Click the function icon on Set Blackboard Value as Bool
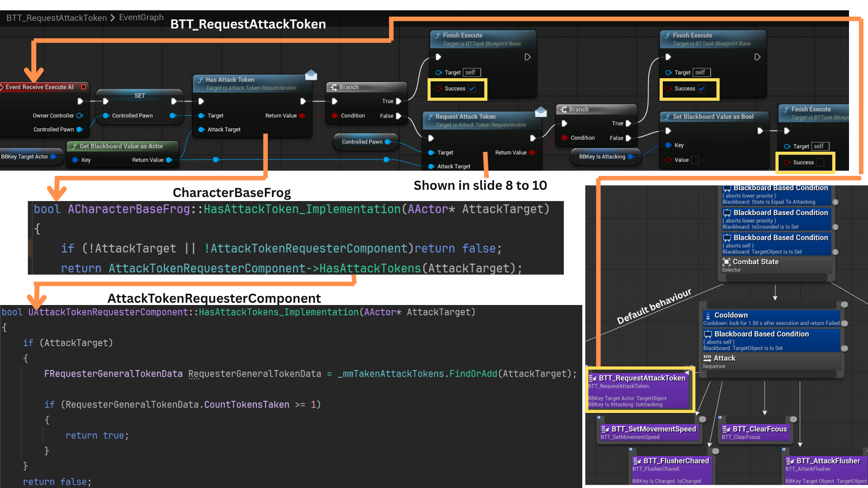The height and width of the screenshot is (488, 868). [x=667, y=117]
